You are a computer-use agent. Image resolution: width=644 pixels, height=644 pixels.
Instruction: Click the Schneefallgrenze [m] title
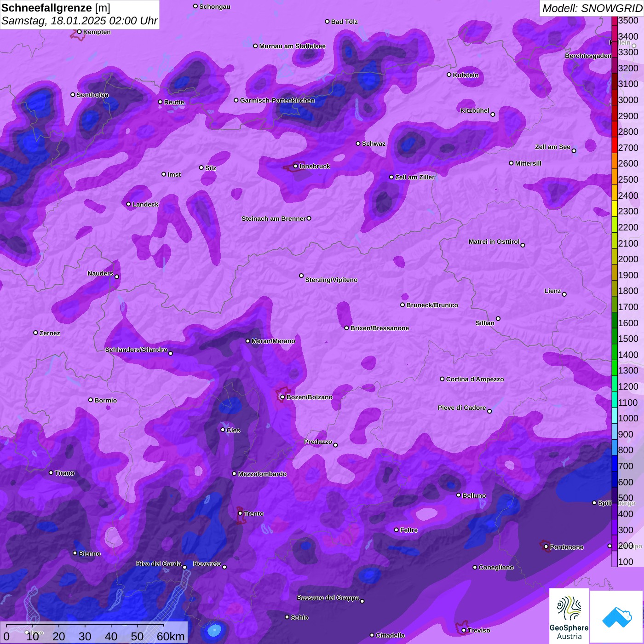(x=56, y=8)
